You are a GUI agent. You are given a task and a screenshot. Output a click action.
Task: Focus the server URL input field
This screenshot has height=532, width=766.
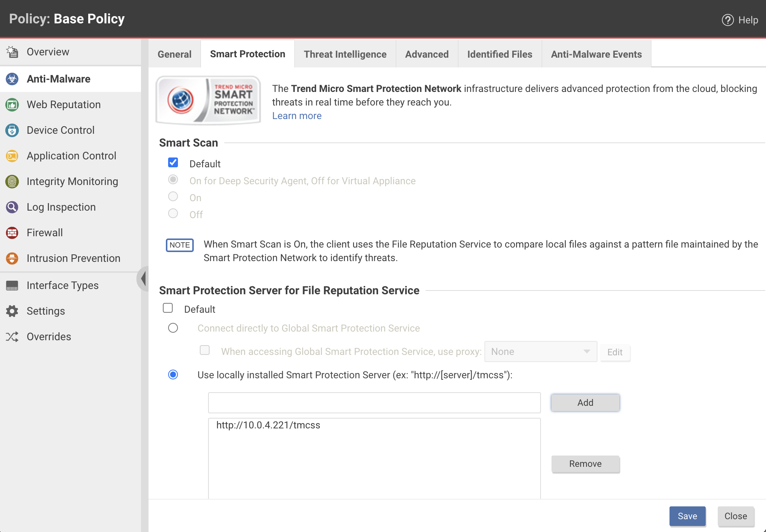(x=374, y=403)
